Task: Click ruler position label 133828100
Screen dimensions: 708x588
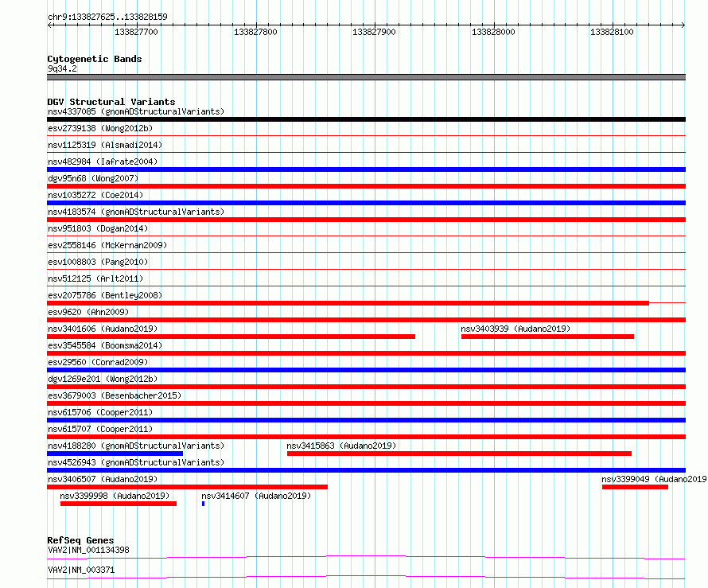Action: (x=613, y=32)
